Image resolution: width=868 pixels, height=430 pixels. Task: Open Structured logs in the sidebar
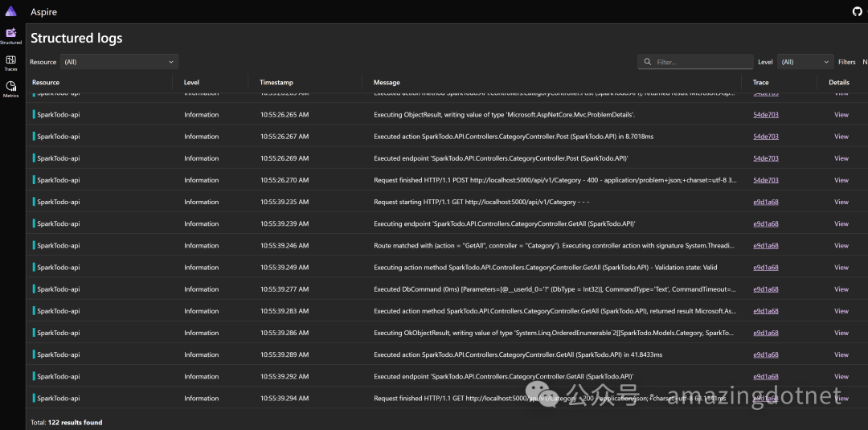point(11,36)
